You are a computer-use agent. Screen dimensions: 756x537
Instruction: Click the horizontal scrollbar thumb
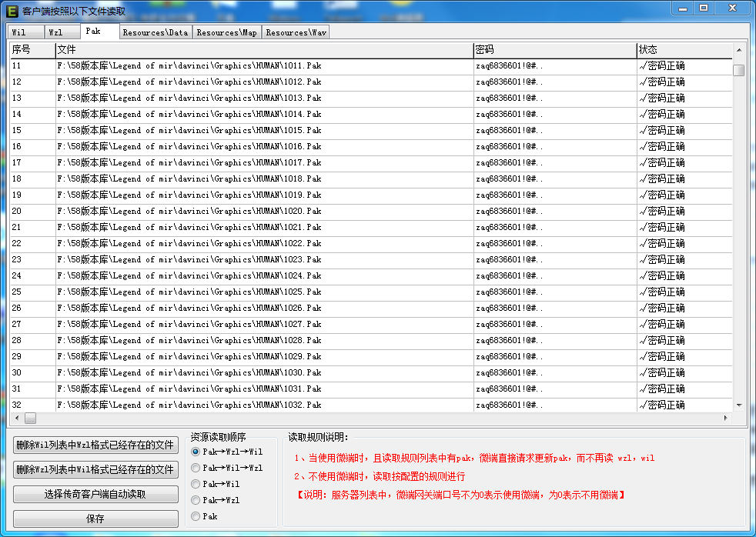point(30,418)
